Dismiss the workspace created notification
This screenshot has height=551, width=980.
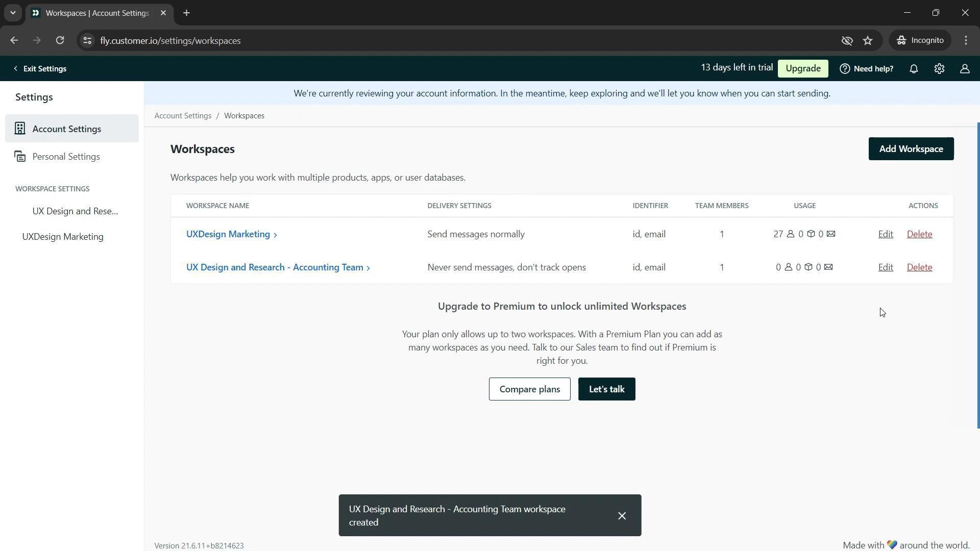tap(621, 516)
